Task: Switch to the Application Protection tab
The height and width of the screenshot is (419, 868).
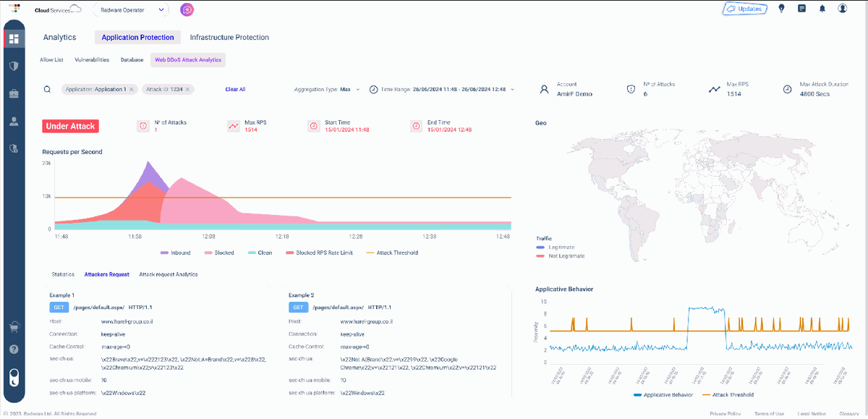Action: 137,38
